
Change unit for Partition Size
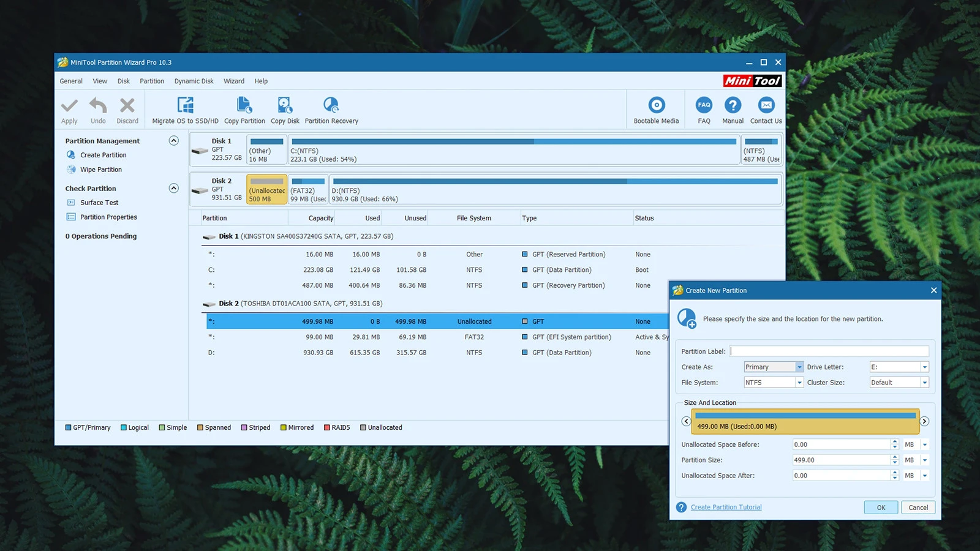(x=925, y=460)
